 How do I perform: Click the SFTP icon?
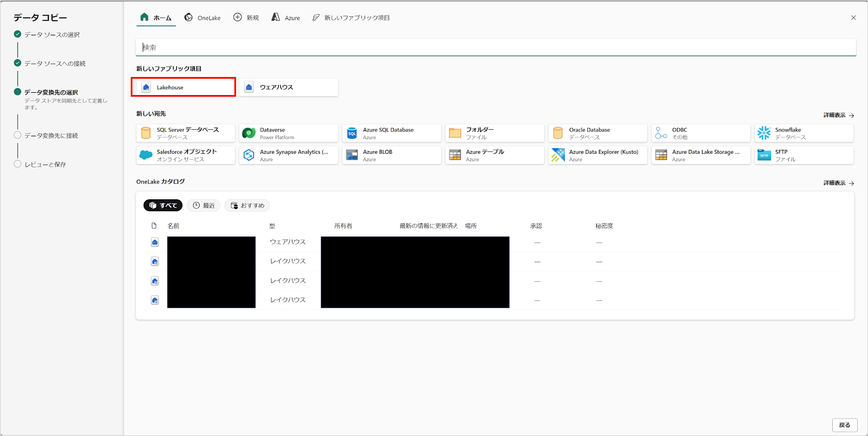pyautogui.click(x=764, y=155)
